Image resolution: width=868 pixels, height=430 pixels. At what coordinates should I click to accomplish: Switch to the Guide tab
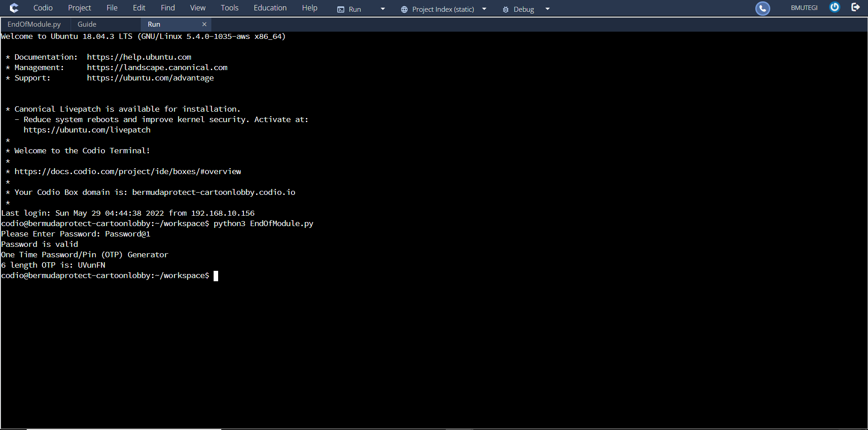coord(87,24)
